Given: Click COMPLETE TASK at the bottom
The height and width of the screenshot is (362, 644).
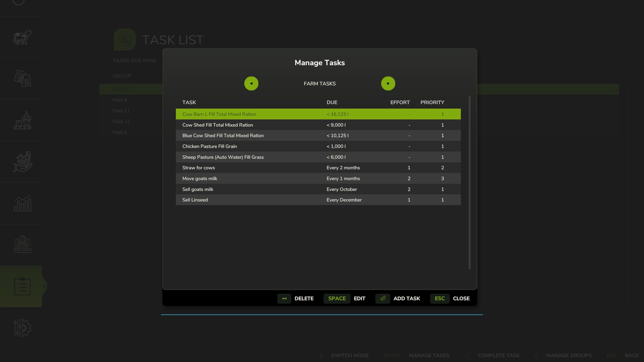Looking at the screenshot, I should pos(498,356).
